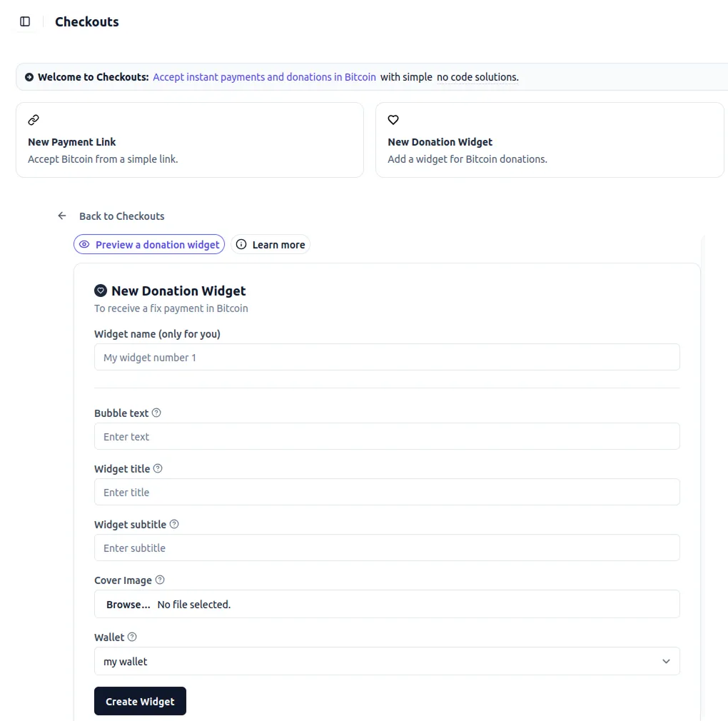
Task: Click the chain link icon on New Payment Link
Action: click(33, 119)
